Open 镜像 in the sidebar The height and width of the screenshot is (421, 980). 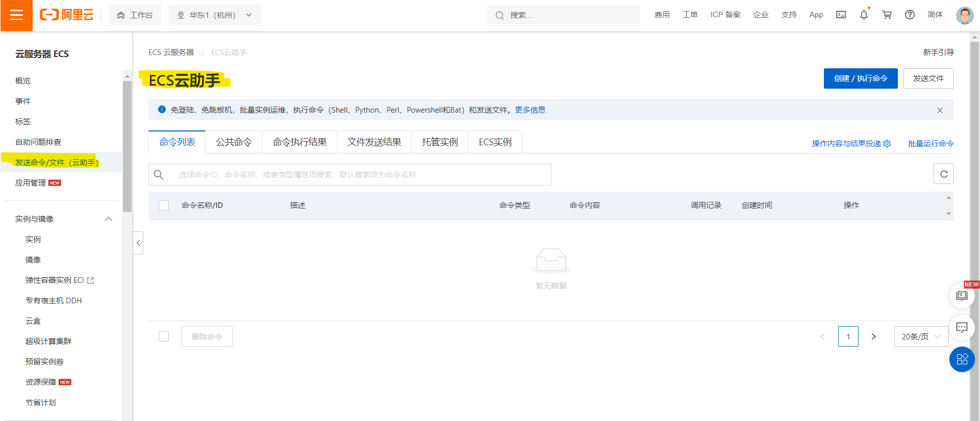(x=33, y=259)
